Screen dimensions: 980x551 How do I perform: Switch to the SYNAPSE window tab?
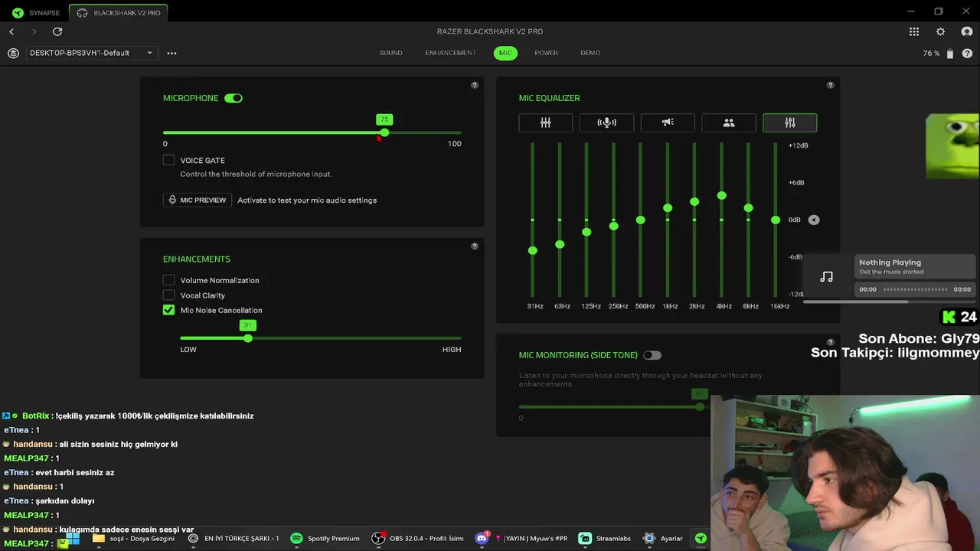point(35,13)
